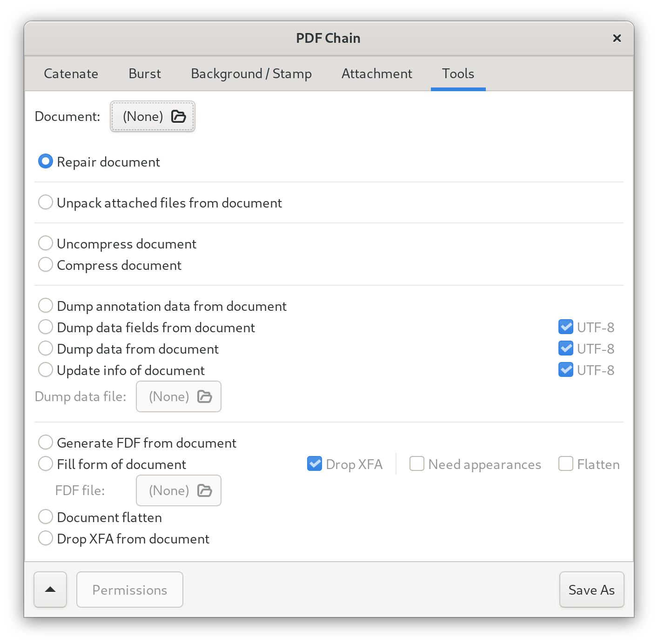The width and height of the screenshot is (658, 644).
Task: Click the Permissions button
Action: coord(130,590)
